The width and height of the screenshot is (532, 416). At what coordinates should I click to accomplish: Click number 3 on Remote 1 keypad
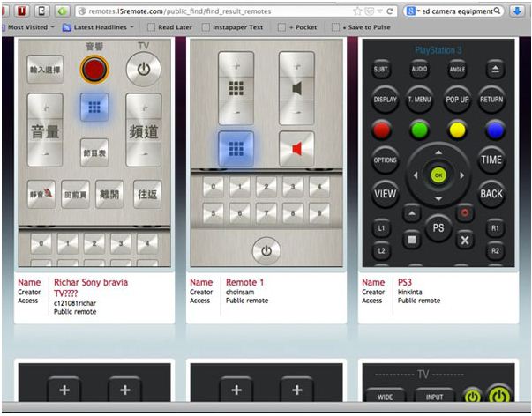[292, 187]
